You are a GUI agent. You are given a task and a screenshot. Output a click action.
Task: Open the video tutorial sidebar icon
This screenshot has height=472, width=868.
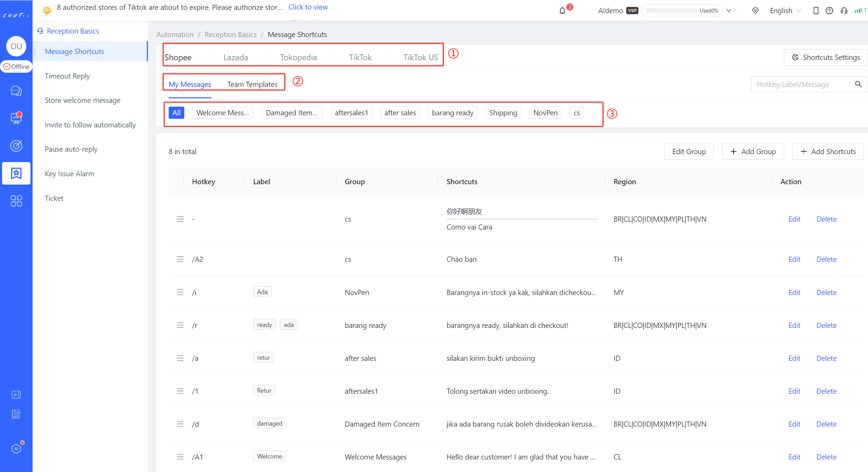point(16,394)
